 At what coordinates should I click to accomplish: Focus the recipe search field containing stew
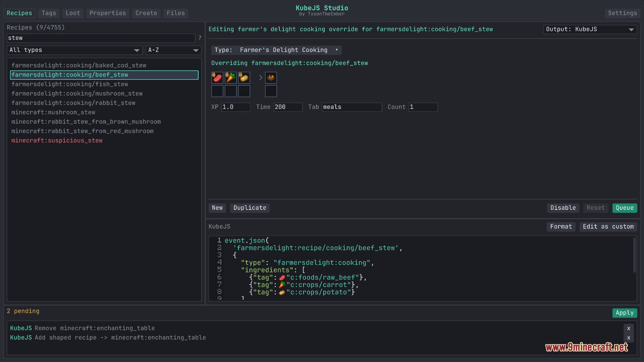101,38
